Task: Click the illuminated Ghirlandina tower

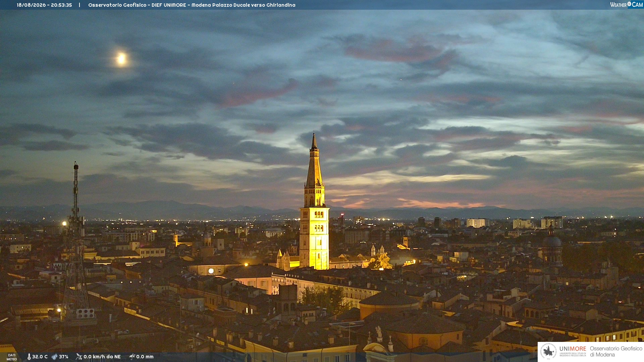Action: tap(314, 208)
